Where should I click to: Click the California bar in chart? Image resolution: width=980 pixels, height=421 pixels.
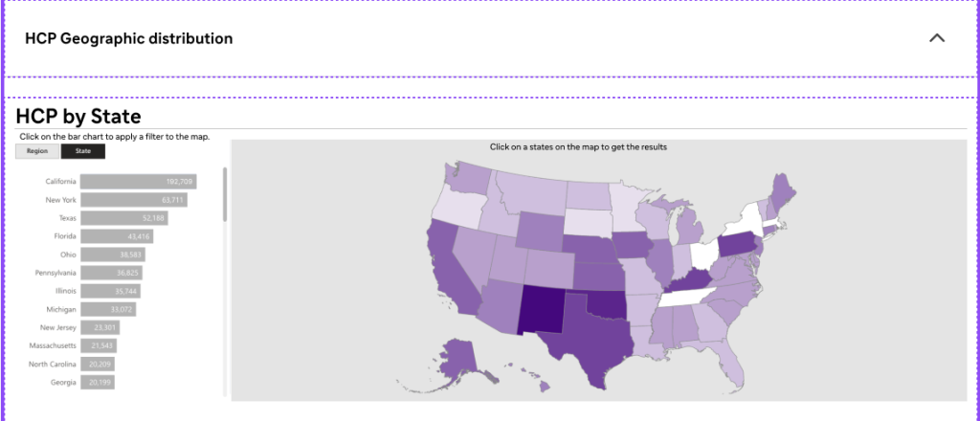tap(139, 182)
